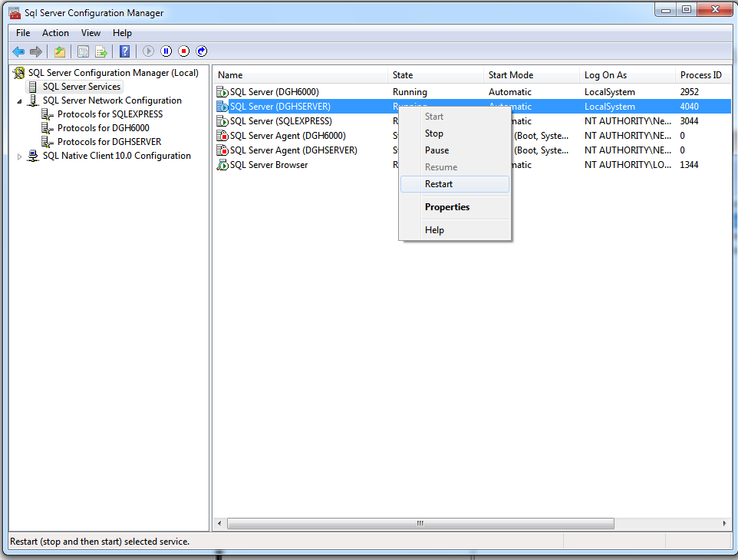Choose Help from the context menu

click(455, 230)
